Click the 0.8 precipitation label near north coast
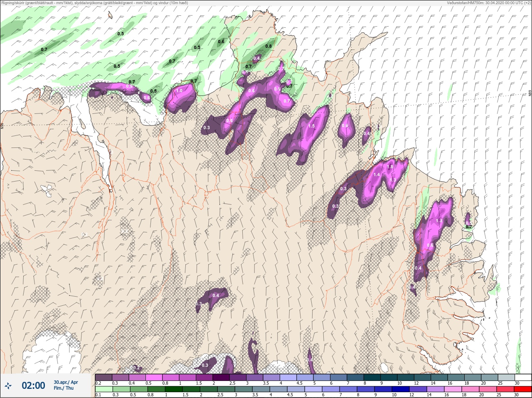 pyautogui.click(x=268, y=47)
